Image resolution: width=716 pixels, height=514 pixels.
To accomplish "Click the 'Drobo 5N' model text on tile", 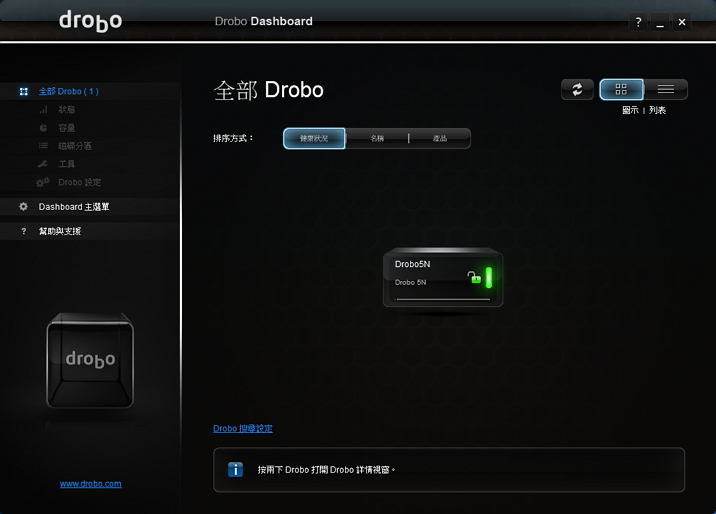I will tap(411, 283).
